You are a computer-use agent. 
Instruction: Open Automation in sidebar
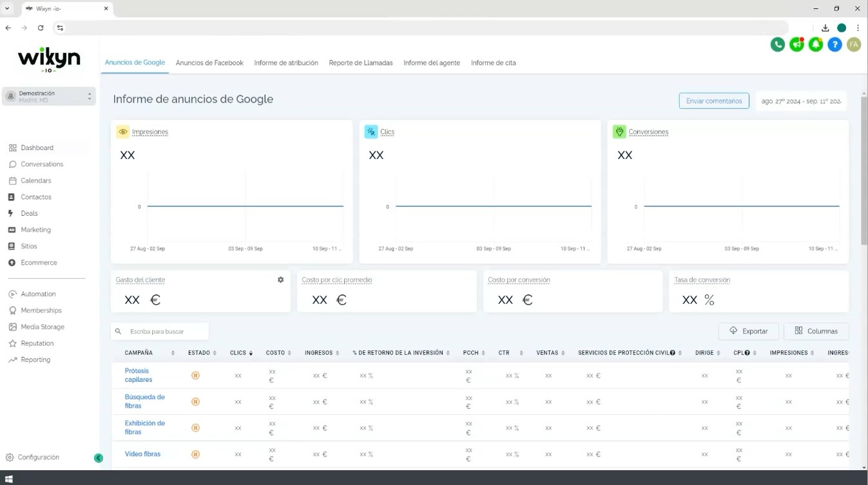38,294
